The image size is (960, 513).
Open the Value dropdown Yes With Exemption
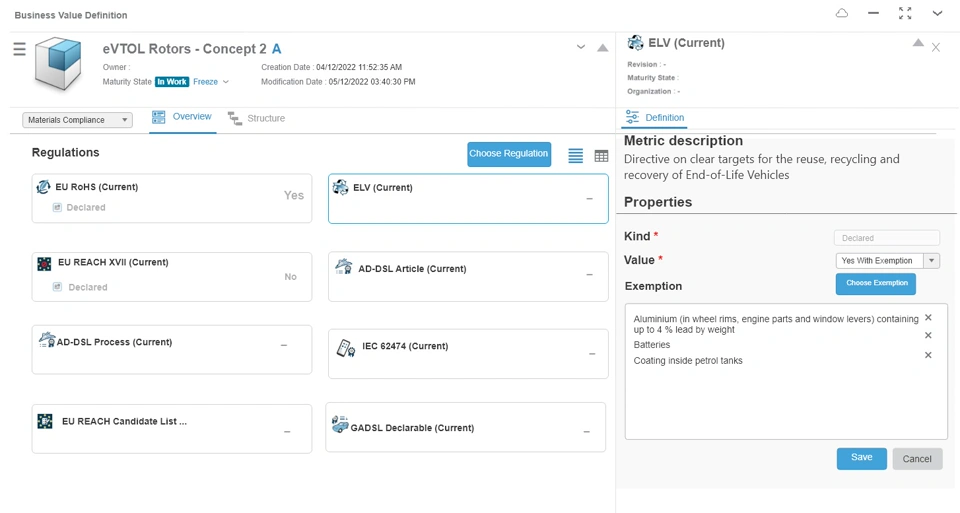(887, 261)
